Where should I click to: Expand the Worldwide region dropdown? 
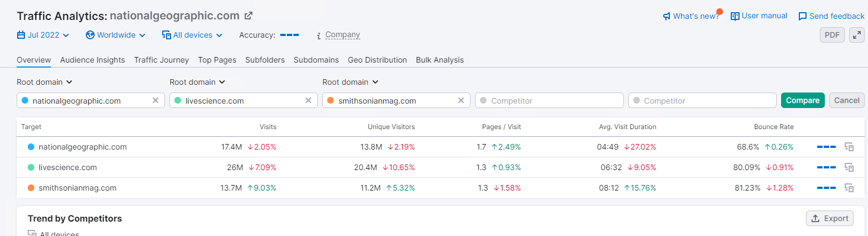pos(116,35)
